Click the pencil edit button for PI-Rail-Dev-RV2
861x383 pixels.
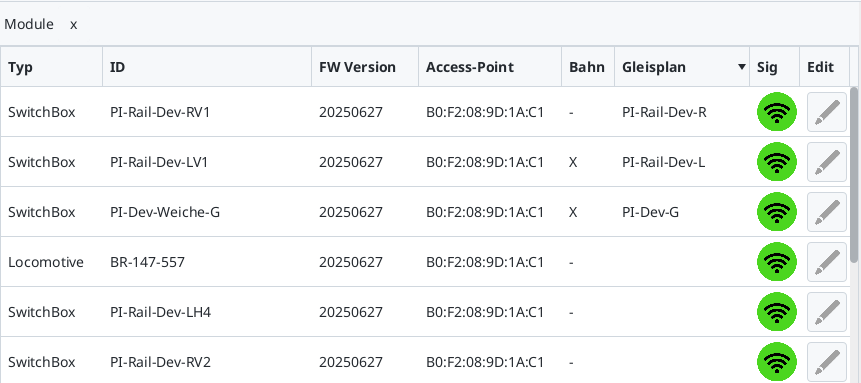[826, 362]
